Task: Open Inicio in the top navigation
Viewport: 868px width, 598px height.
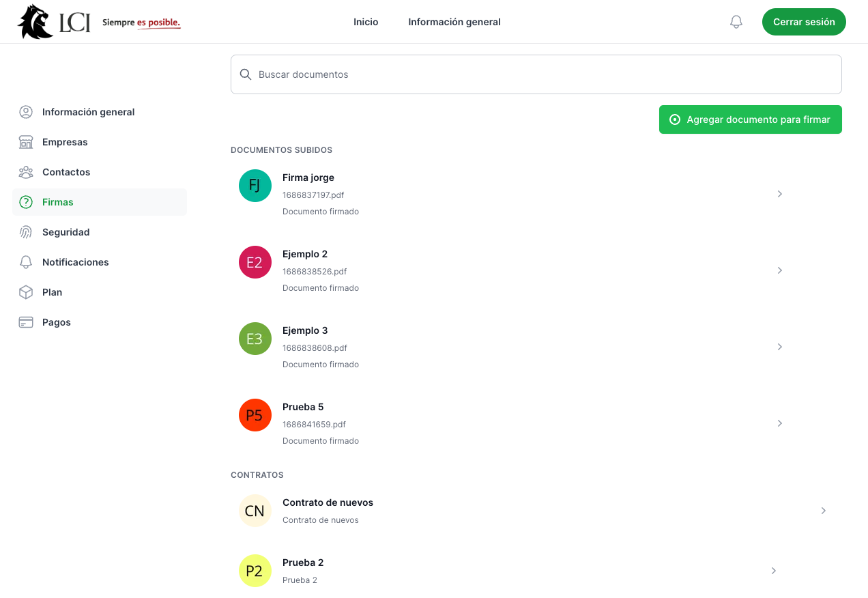Action: click(366, 22)
